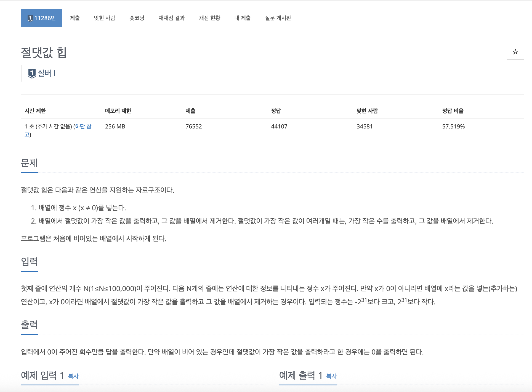Open the 채점 현황 tab
532x392 pixels.
[210, 18]
